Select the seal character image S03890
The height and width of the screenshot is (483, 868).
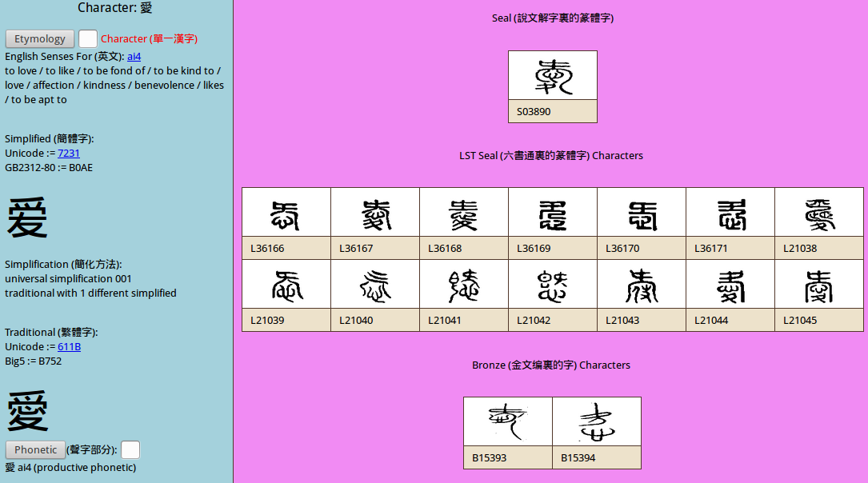point(552,76)
